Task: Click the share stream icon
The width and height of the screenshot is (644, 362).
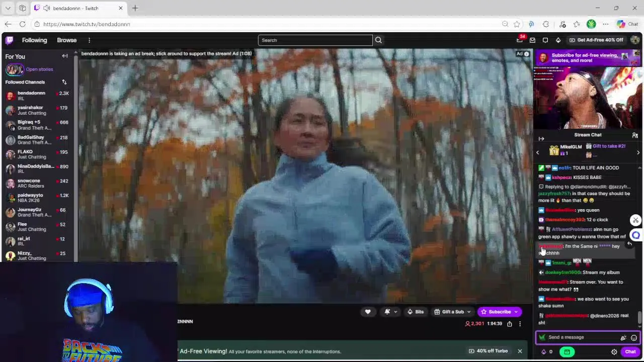Action: pos(509,324)
